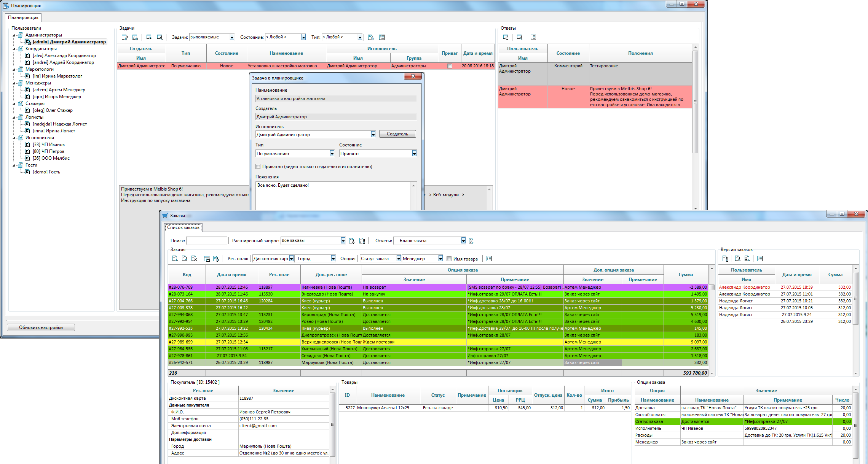Click the list settings icon at end of Задачи toolbar
This screenshot has width=868, height=464.
coord(382,37)
